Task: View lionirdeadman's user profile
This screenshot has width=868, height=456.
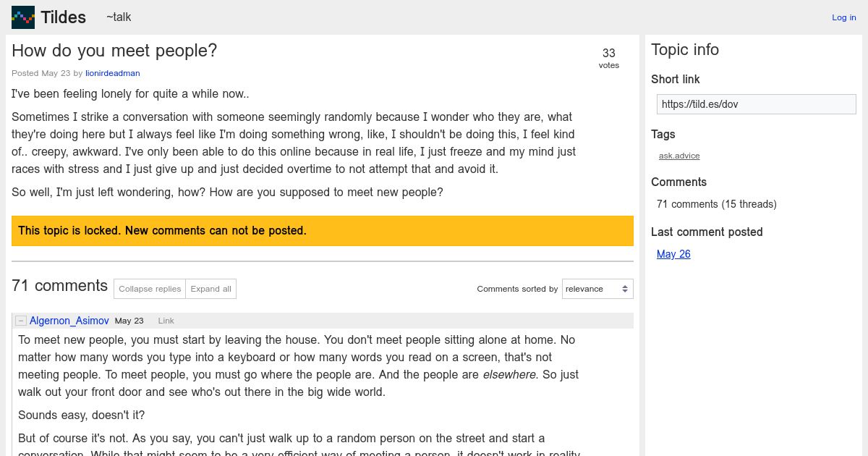Action: [x=113, y=73]
